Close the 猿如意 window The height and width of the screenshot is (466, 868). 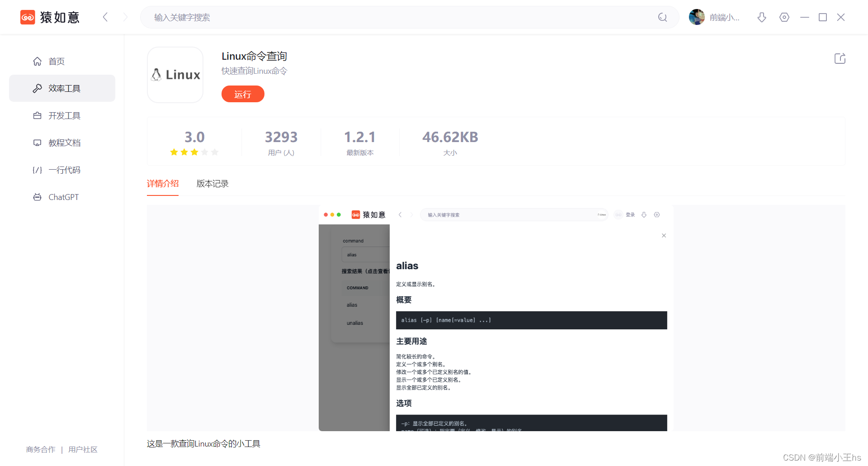coord(841,17)
